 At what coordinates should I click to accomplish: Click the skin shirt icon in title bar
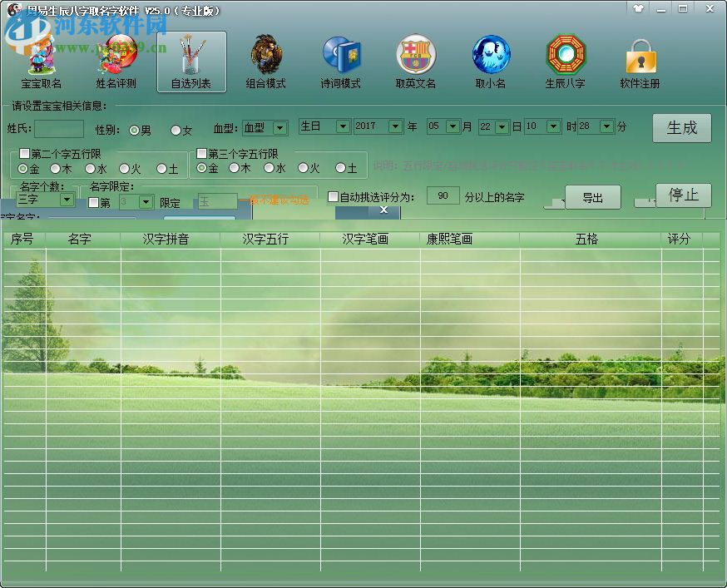coord(639,7)
